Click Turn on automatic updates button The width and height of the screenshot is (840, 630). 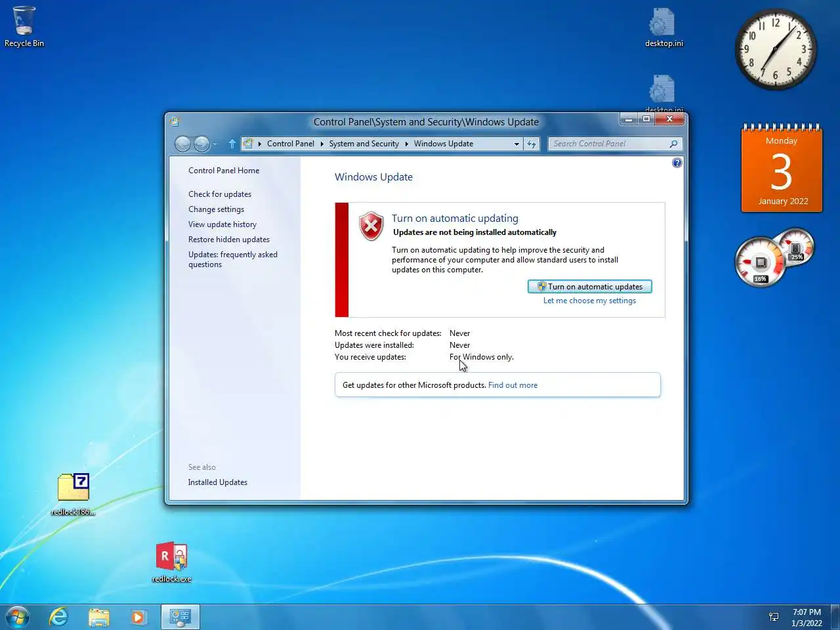[590, 287]
